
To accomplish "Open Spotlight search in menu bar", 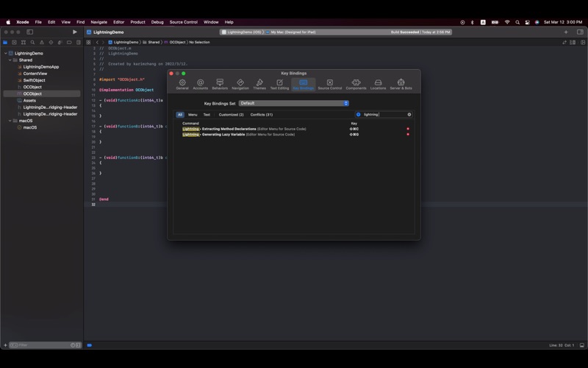I will coord(517,22).
